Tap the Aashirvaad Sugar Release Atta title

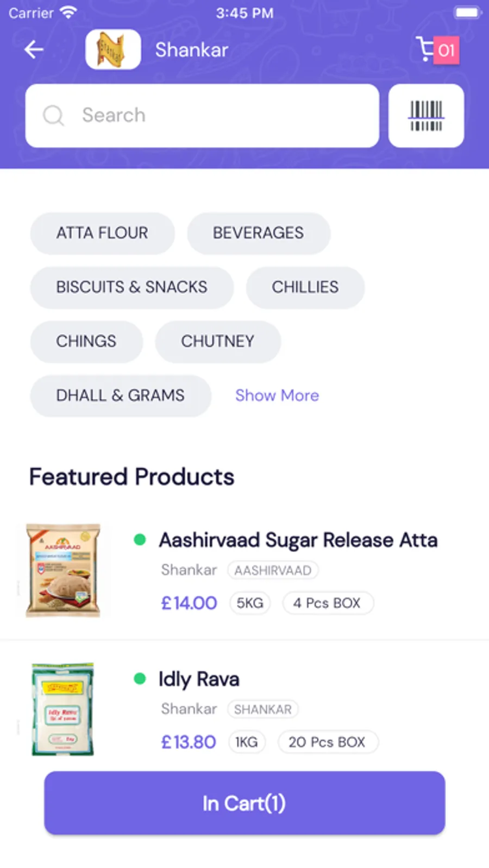[x=298, y=540]
